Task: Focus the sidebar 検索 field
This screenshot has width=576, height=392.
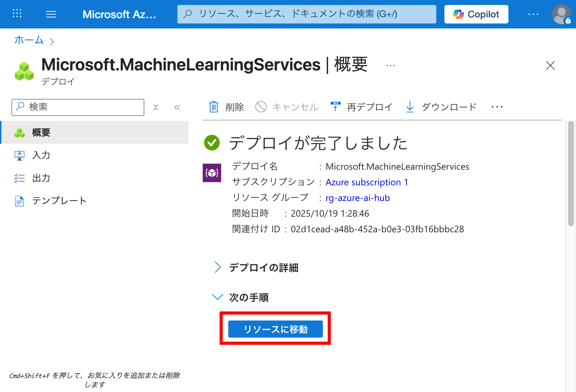Action: [78, 107]
